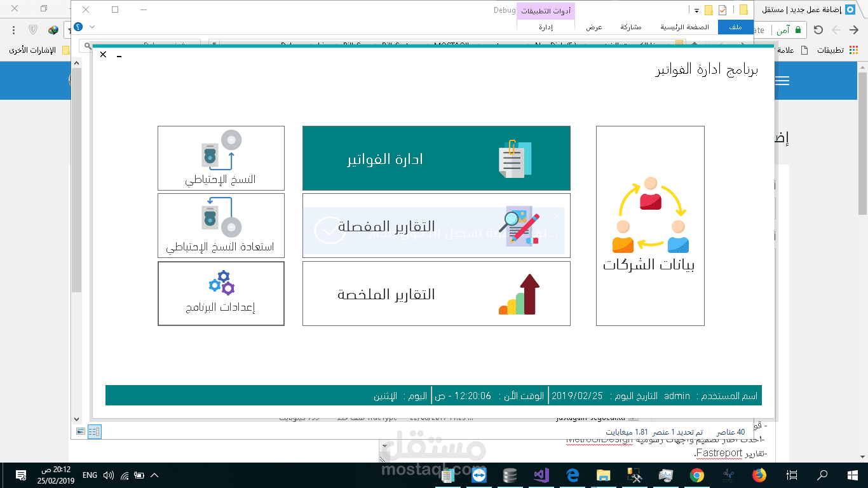This screenshot has width=868, height=488.
Task: Open the ENG language selector in the tray
Action: [89, 475]
